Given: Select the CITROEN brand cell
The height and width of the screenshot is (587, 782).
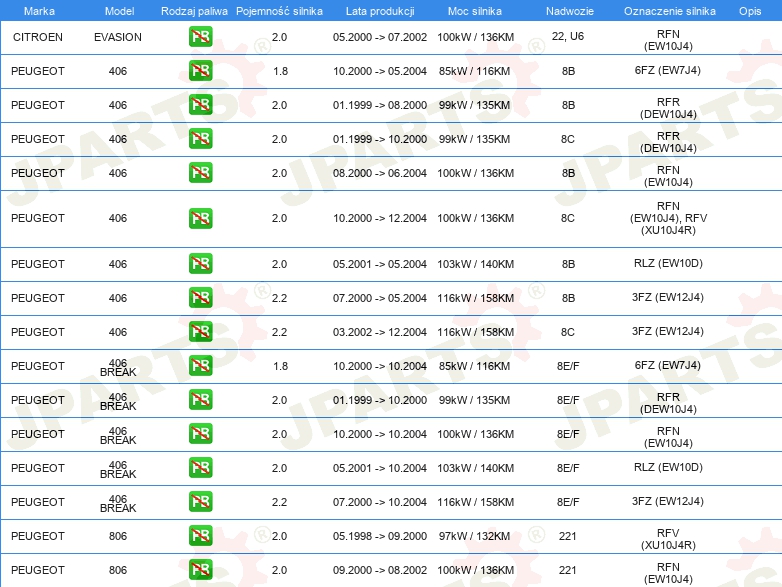Looking at the screenshot, I should (x=38, y=37).
